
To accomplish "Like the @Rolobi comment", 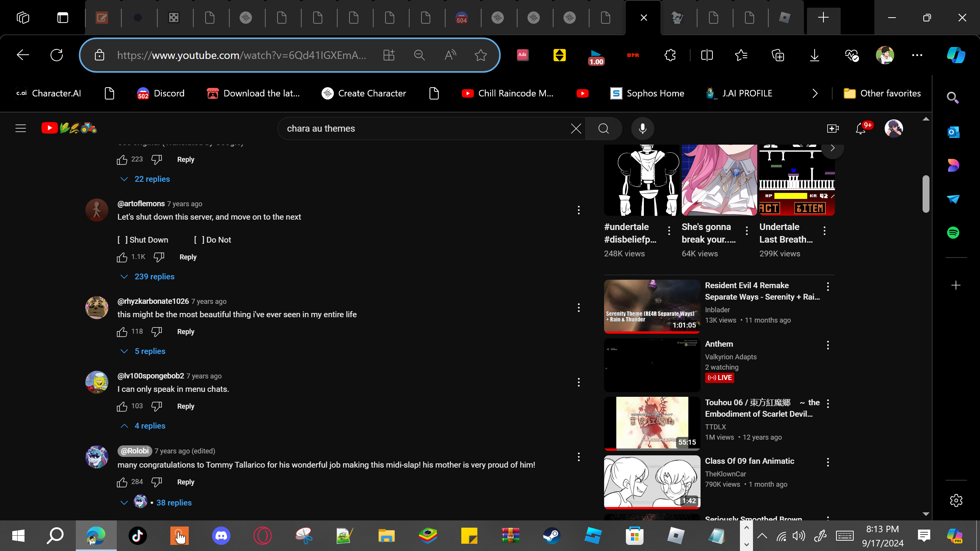I will tap(122, 482).
